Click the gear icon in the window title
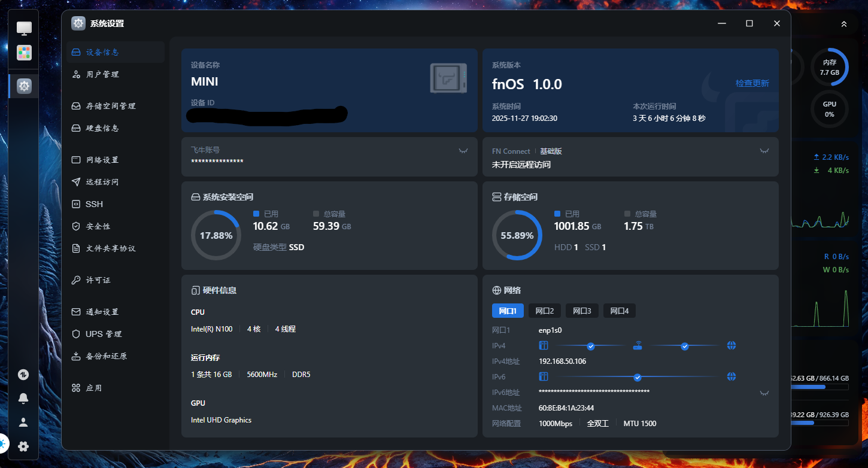 pos(78,23)
